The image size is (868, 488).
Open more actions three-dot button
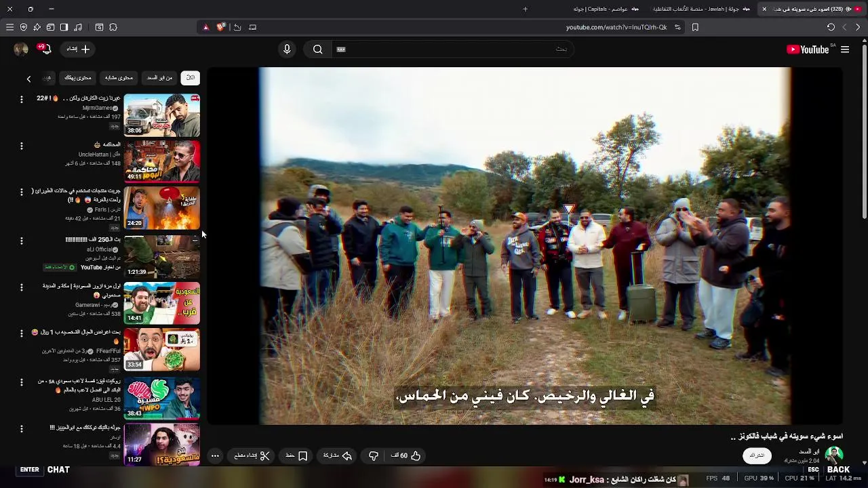[x=215, y=455]
